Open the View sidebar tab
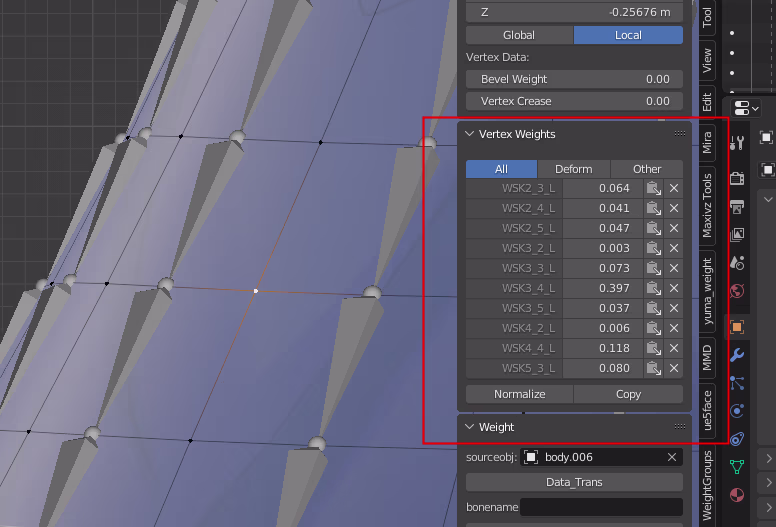The image size is (776, 527). click(x=707, y=60)
